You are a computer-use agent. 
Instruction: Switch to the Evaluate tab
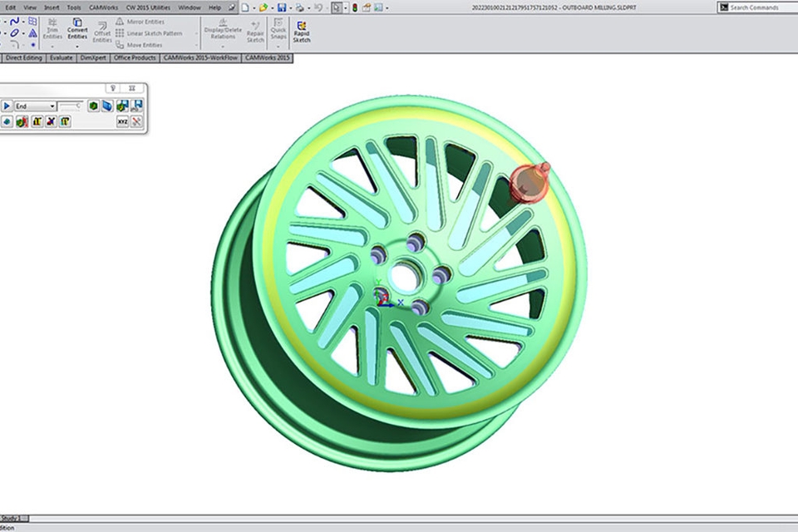coord(62,58)
